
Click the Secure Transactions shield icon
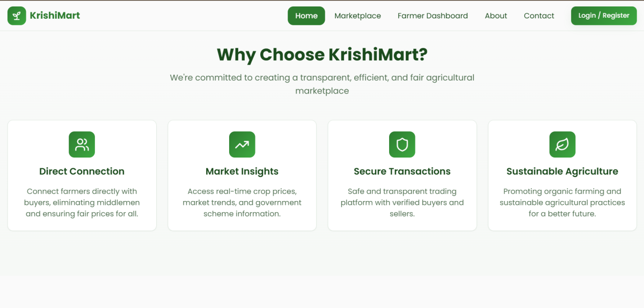(402, 145)
